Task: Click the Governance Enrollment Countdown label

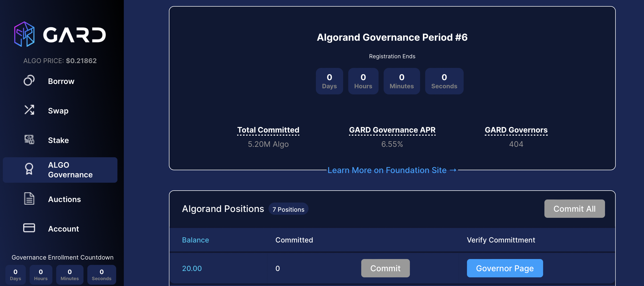Action: click(x=63, y=258)
